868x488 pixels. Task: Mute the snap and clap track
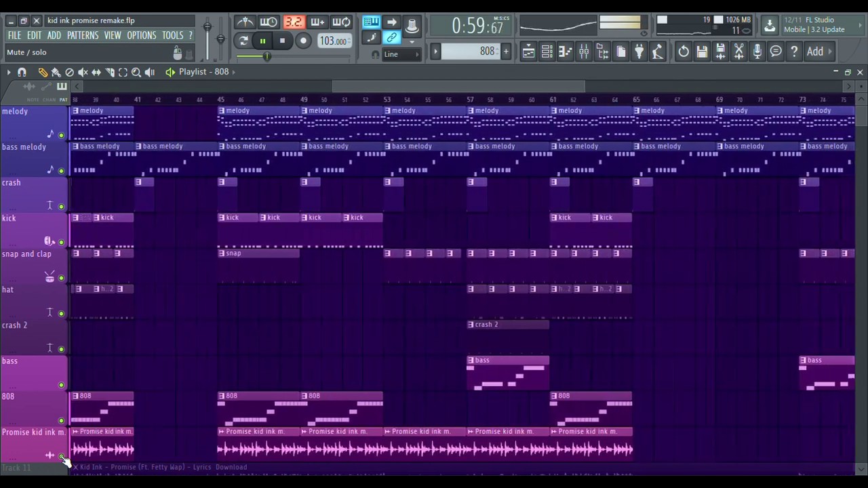click(61, 278)
